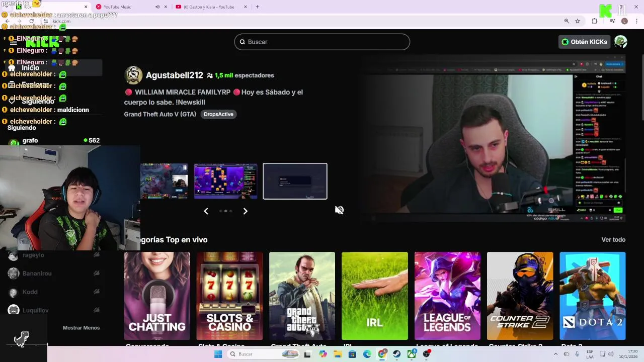The image size is (644, 362).
Task: Open the IRL category card
Action: 375,296
